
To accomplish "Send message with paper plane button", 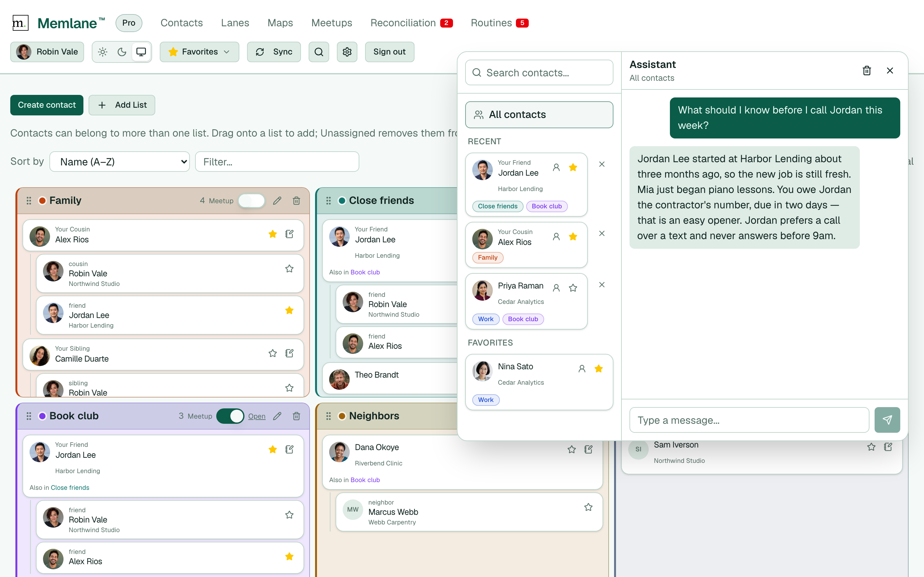I will coord(887,420).
